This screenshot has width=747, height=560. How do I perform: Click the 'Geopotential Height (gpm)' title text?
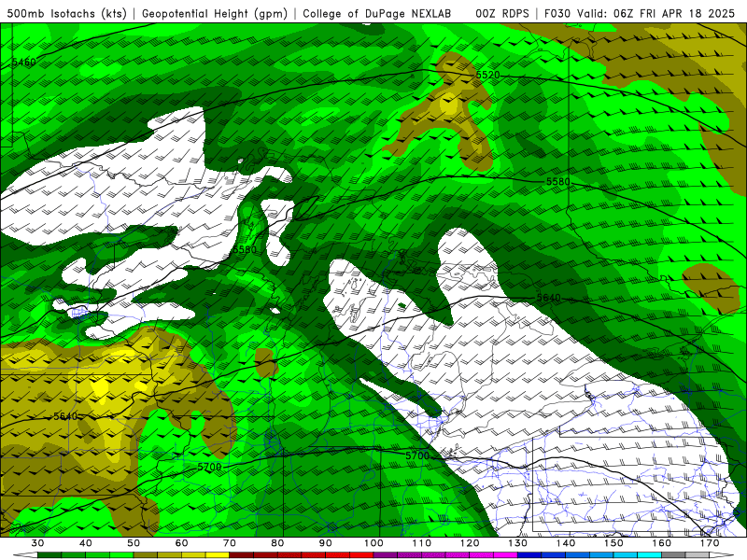[215, 14]
